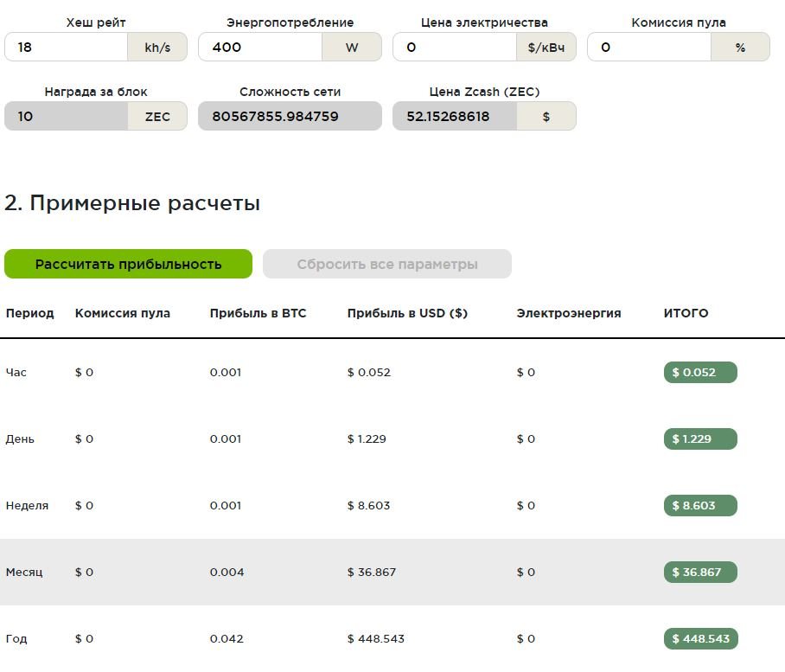Viewport: 785px width, 672px height.
Task: Click the Час row label
Action: [x=16, y=372]
